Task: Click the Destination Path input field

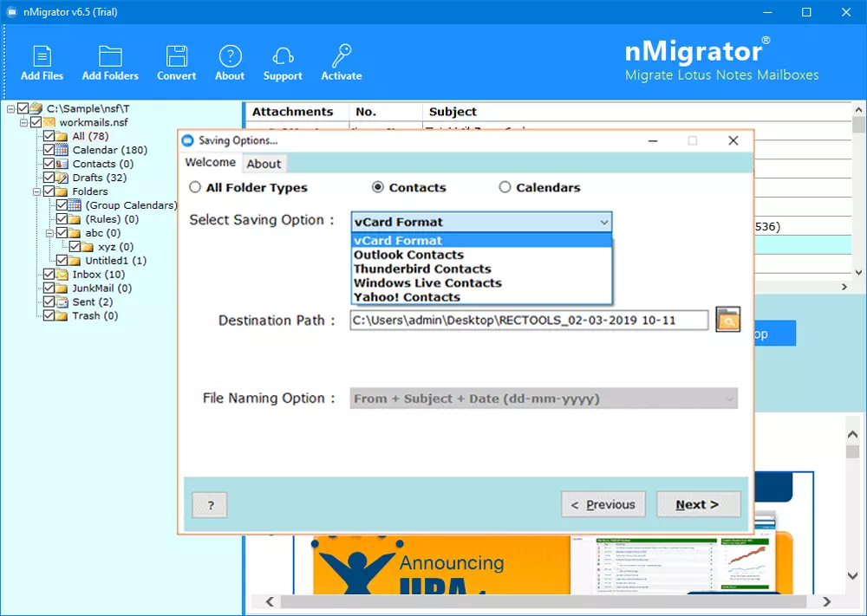Action: pos(529,320)
